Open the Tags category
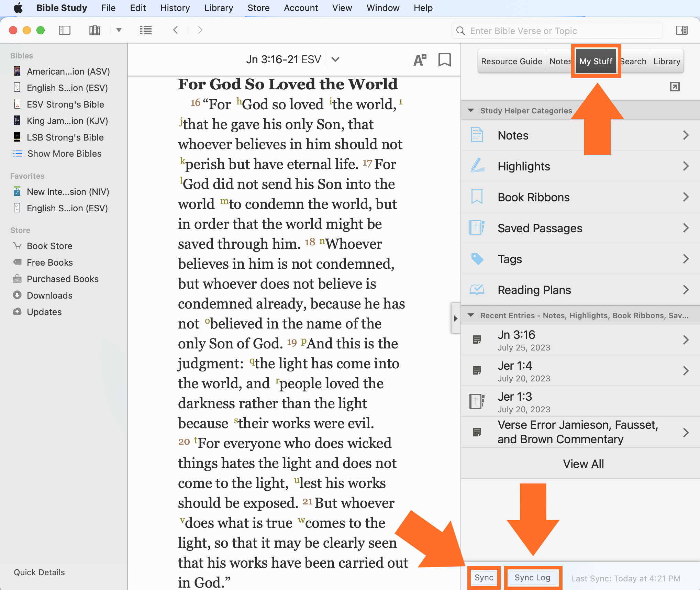The image size is (700, 590). (x=580, y=259)
